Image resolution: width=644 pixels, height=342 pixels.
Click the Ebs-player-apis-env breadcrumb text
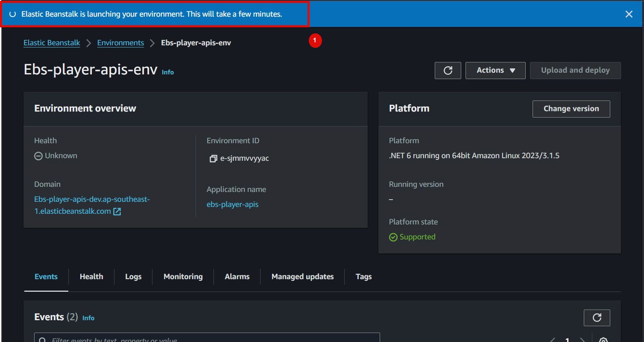pyautogui.click(x=196, y=43)
